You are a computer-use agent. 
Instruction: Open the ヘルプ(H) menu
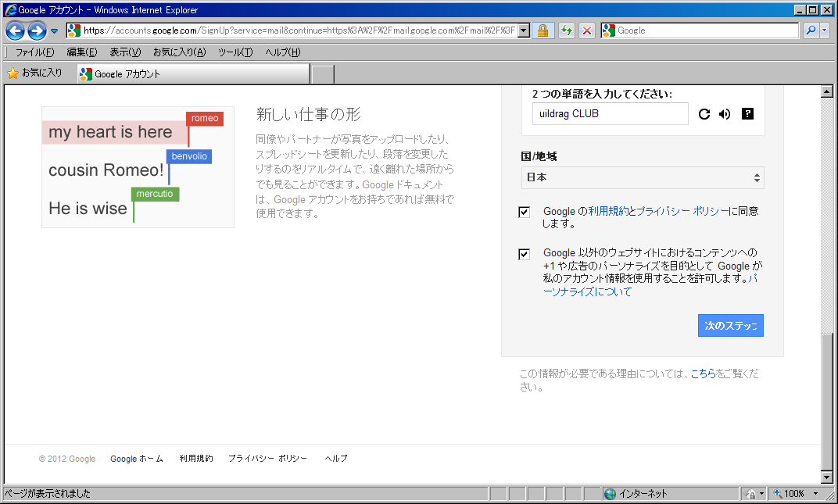point(283,52)
